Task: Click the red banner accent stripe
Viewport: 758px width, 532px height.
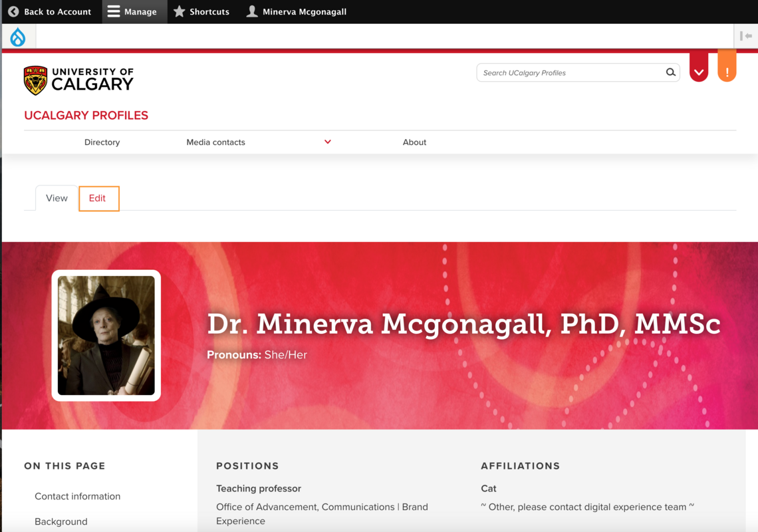Action: 379,50
